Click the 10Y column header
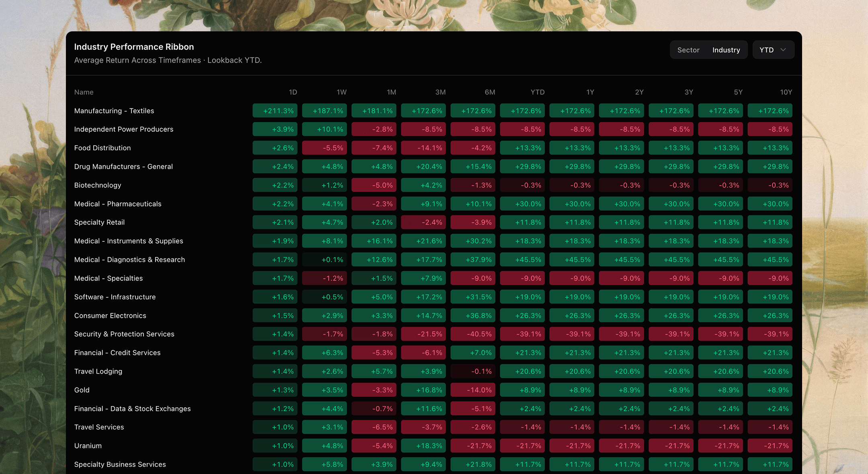Image resolution: width=868 pixels, height=474 pixels. 786,92
